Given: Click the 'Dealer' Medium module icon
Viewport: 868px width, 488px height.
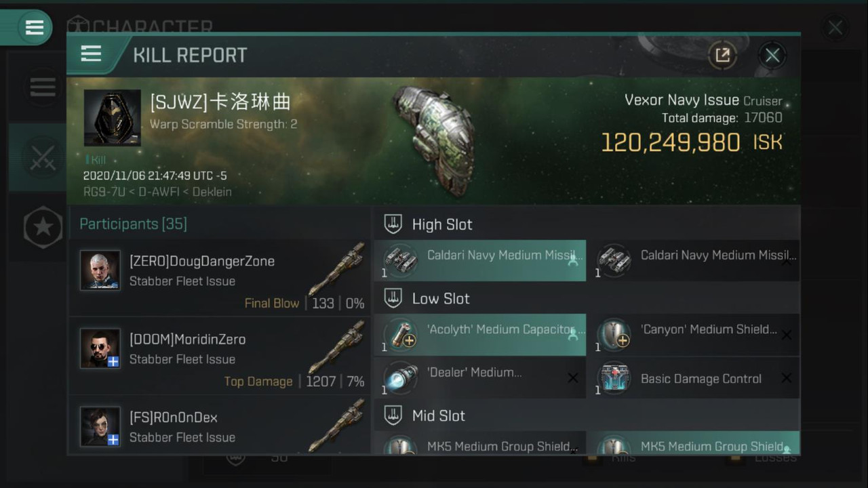Looking at the screenshot, I should tap(400, 378).
